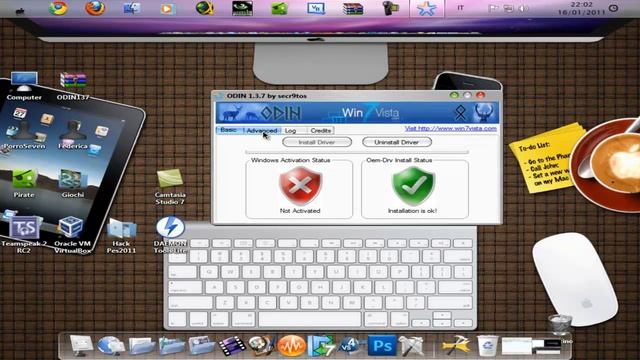Open the film strip video icon in the dock
Image resolution: width=640 pixels, height=360 pixels.
coord(231,345)
